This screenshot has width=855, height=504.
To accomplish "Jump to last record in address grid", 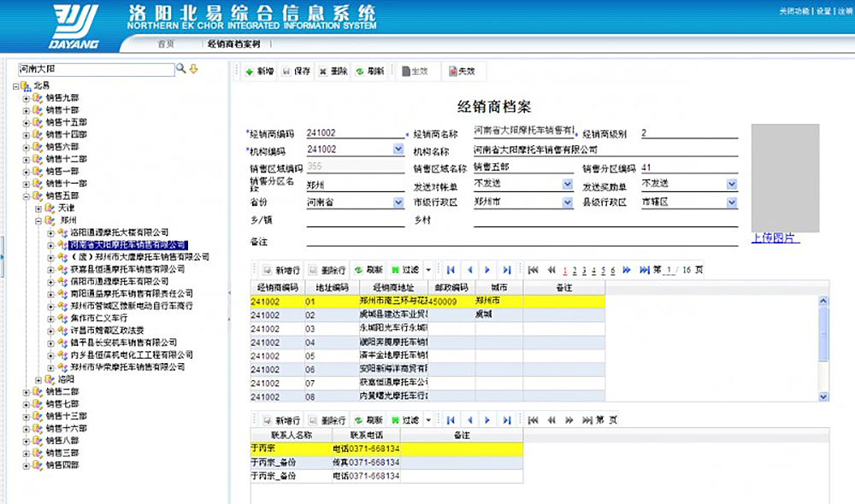I will click(506, 270).
